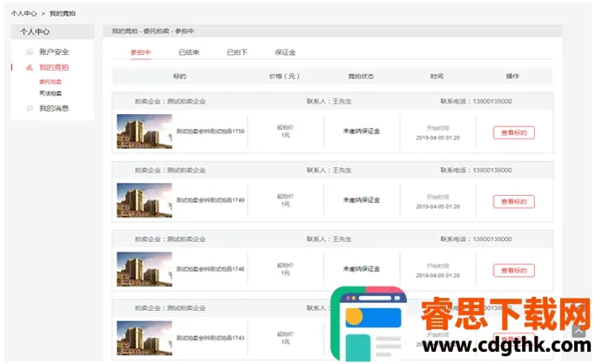The width and height of the screenshot is (596, 364).
Task: Click the scroll-to-top arrow icon
Action: (x=579, y=331)
